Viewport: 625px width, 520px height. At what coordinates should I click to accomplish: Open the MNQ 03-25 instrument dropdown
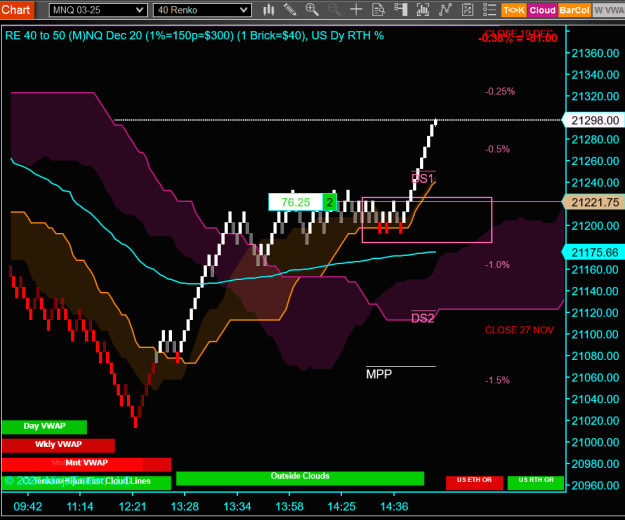pos(98,10)
